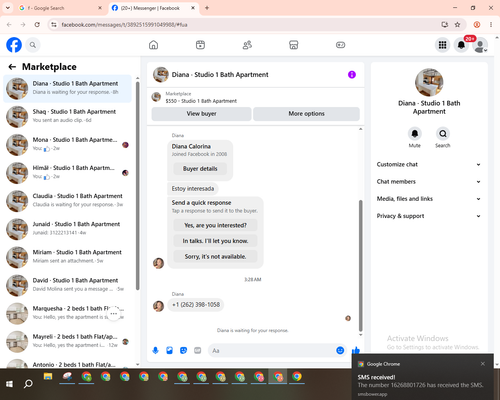Image resolution: width=500 pixels, height=400 pixels.
Task: Open the tab search dropdown arrow
Action: (7, 8)
